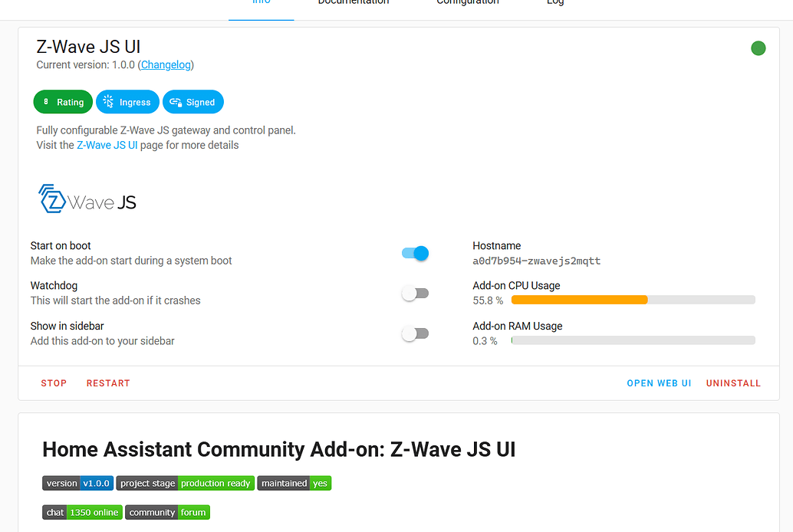The width and height of the screenshot is (793, 532).
Task: Enable the Show in sidebar toggle
Action: tap(415, 333)
